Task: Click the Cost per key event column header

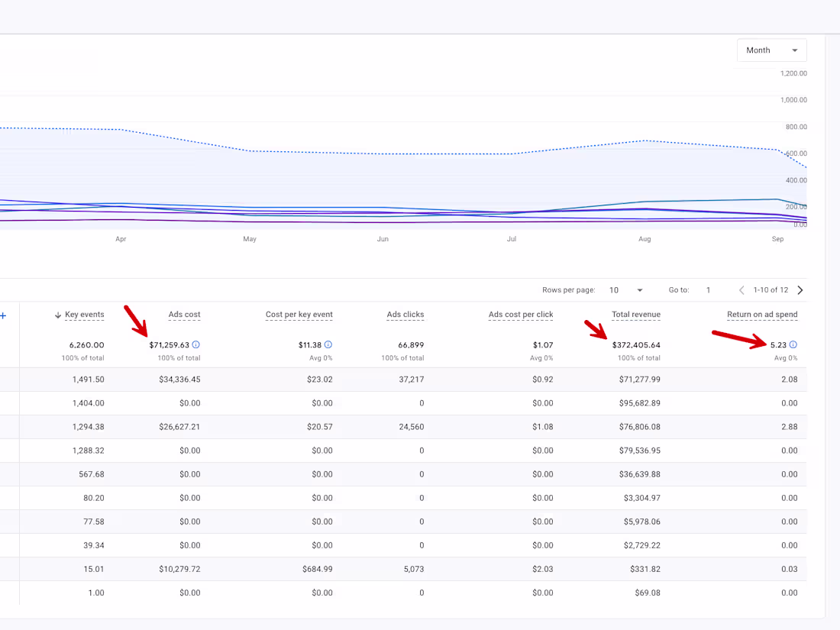Action: click(298, 314)
